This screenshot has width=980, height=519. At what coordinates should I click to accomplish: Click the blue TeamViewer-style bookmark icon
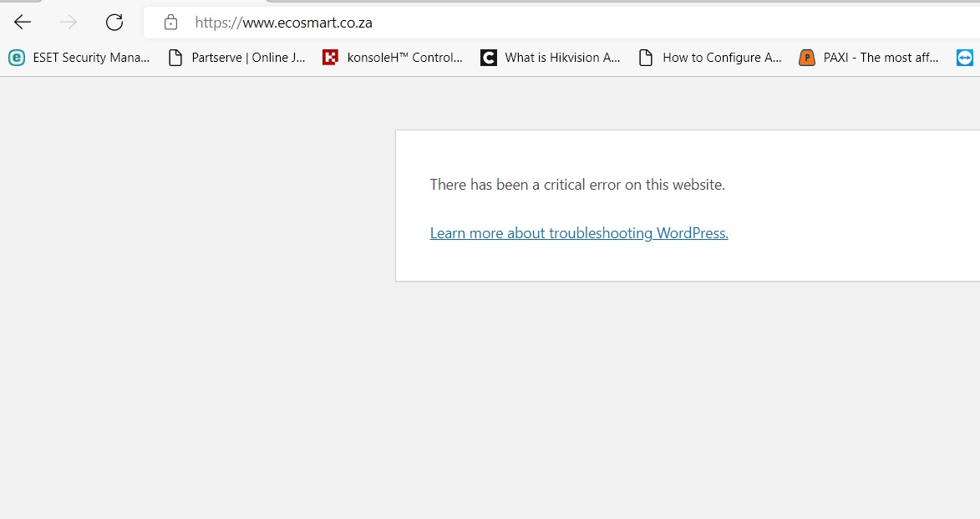(x=965, y=58)
